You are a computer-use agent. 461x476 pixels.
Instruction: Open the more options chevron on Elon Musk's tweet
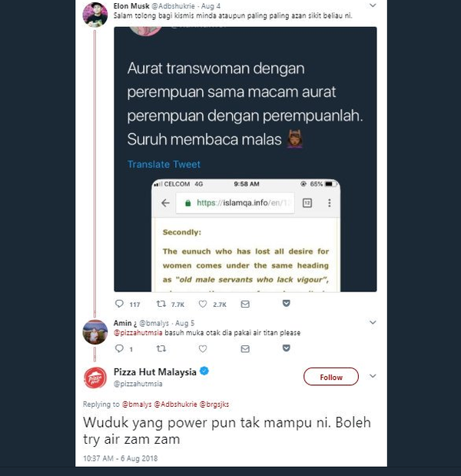[373, 5]
